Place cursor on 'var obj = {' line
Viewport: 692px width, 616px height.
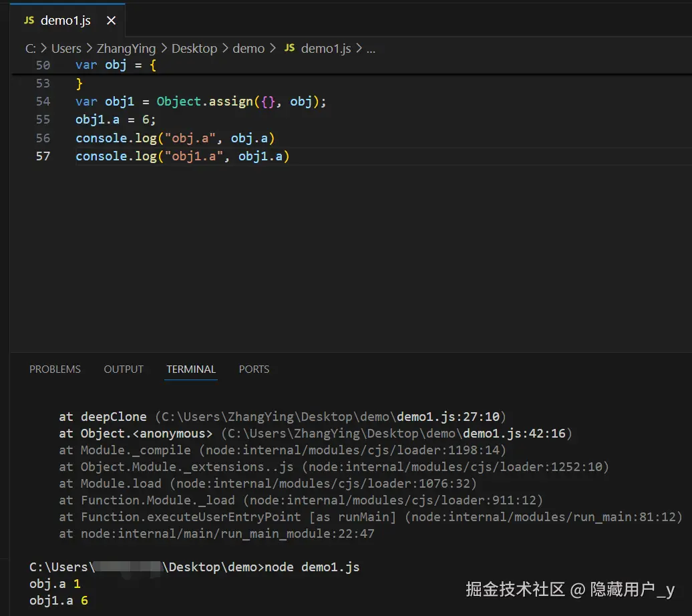(116, 65)
